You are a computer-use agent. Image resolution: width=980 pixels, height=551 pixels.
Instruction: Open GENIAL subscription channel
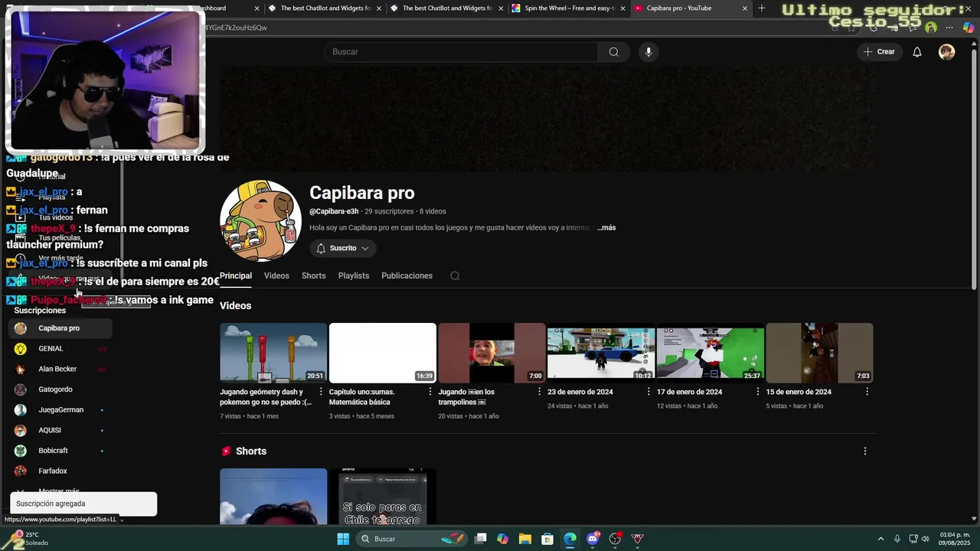[x=61, y=349]
